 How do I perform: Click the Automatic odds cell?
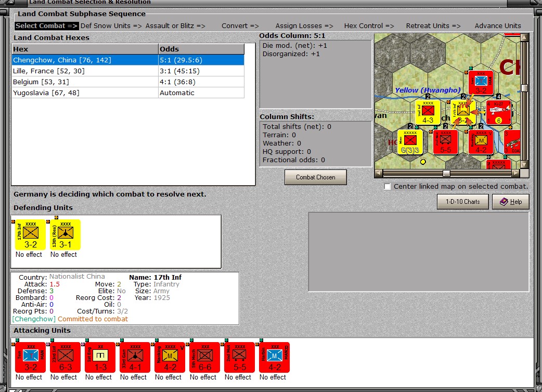tap(201, 93)
